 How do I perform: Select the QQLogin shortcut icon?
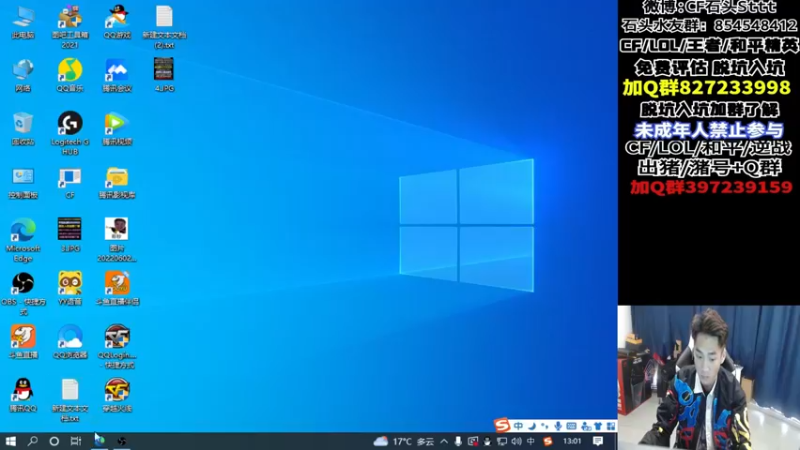[x=117, y=346]
